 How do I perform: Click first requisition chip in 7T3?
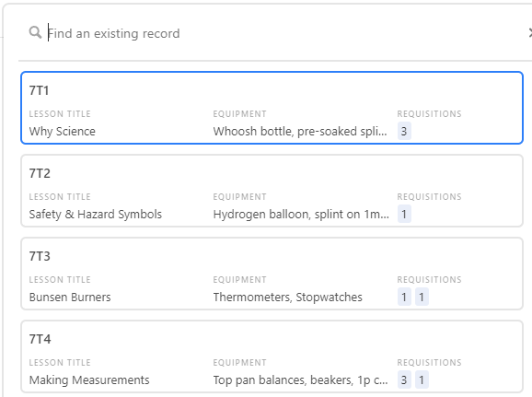(404, 297)
